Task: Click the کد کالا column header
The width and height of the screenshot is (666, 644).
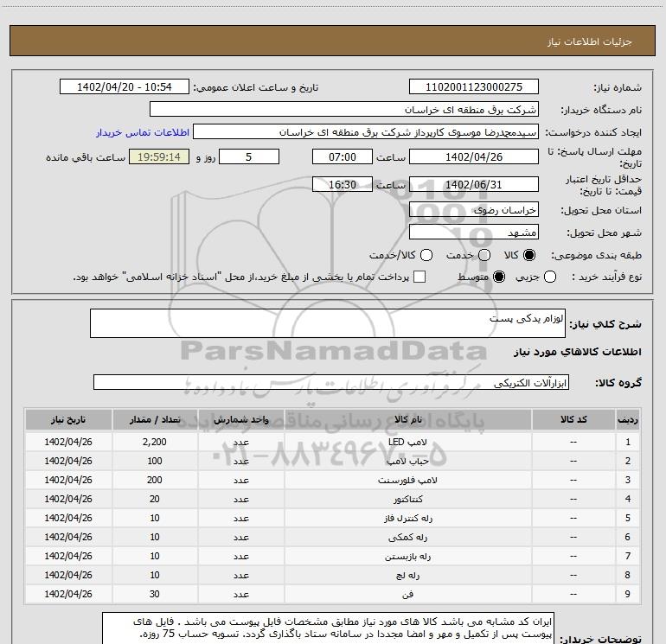Action: tap(573, 419)
